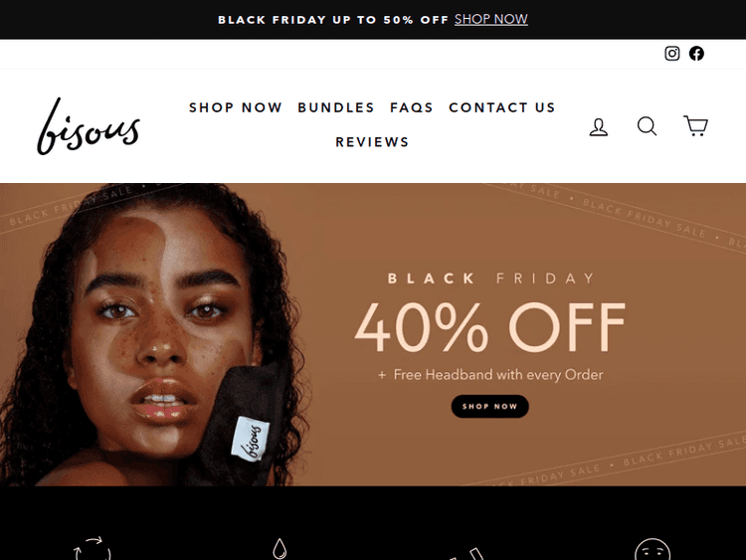The width and height of the screenshot is (746, 560).
Task: Open the FAQS menu item
Action: 412,107
